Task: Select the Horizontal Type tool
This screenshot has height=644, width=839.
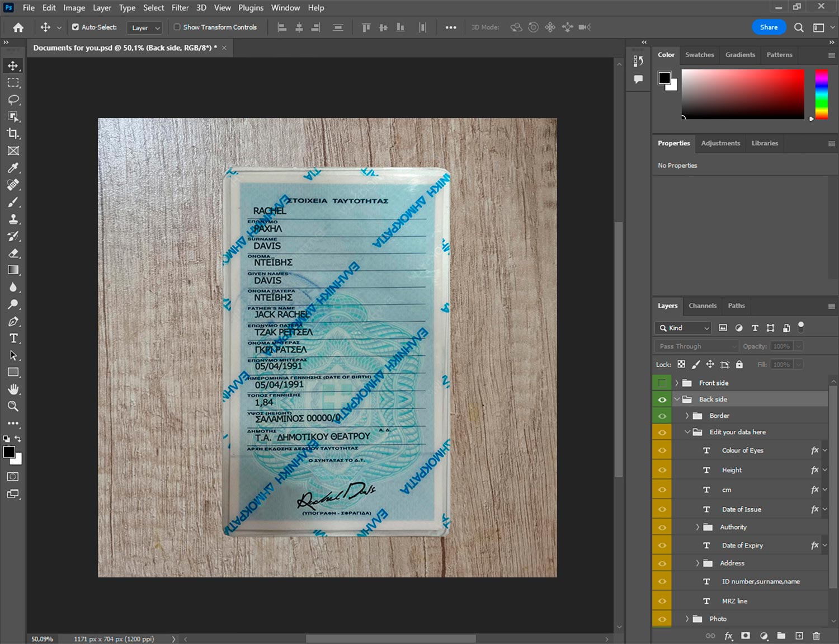Action: click(13, 339)
